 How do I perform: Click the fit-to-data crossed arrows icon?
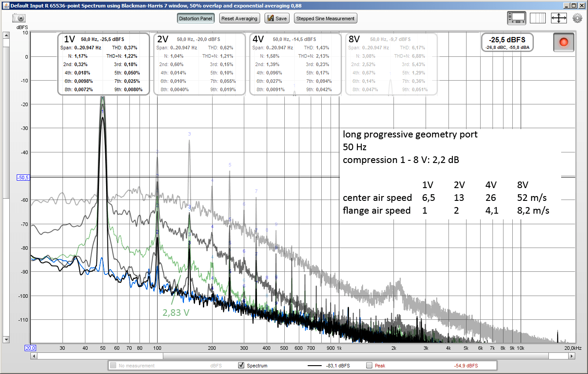click(x=559, y=18)
